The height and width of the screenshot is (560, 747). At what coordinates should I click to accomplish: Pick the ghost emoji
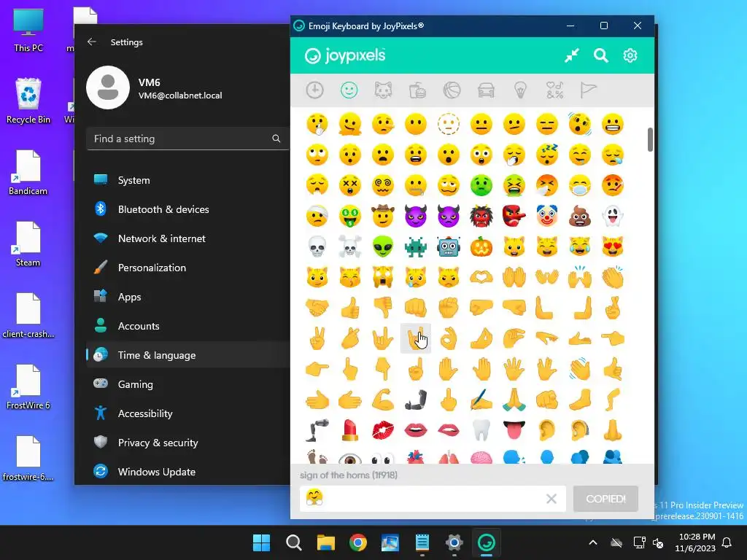click(x=613, y=216)
